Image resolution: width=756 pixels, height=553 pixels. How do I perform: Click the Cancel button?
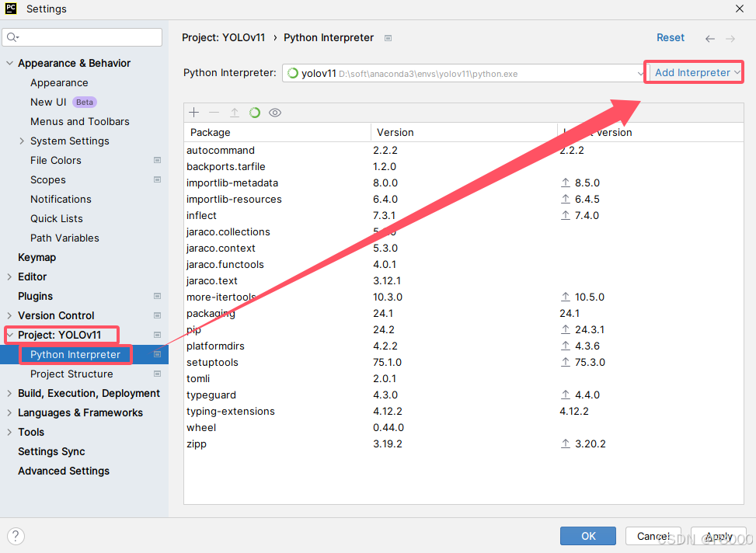pos(653,536)
